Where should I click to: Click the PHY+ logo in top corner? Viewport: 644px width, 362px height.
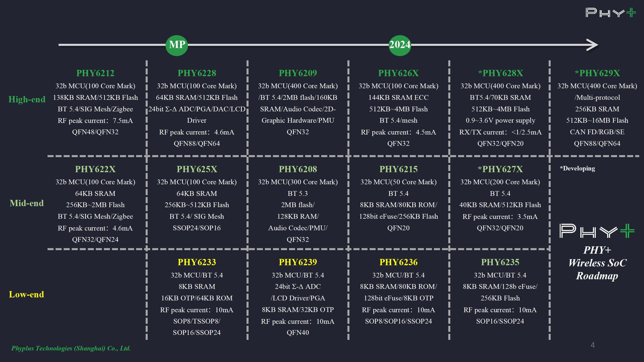611,13
